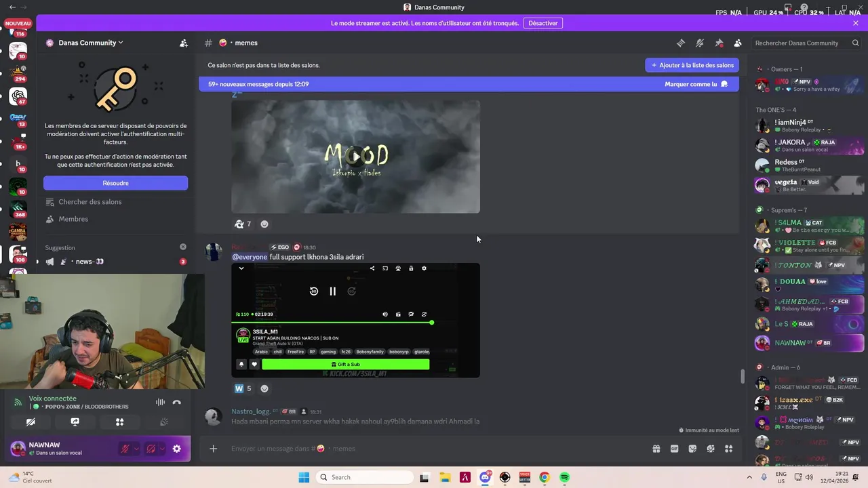Open Chrome from the taskbar
The width and height of the screenshot is (868, 488).
point(545,477)
